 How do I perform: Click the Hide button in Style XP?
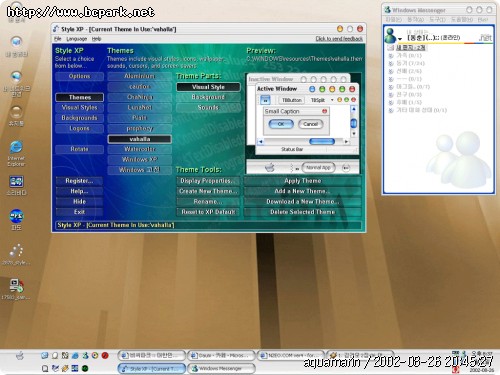coord(79,202)
